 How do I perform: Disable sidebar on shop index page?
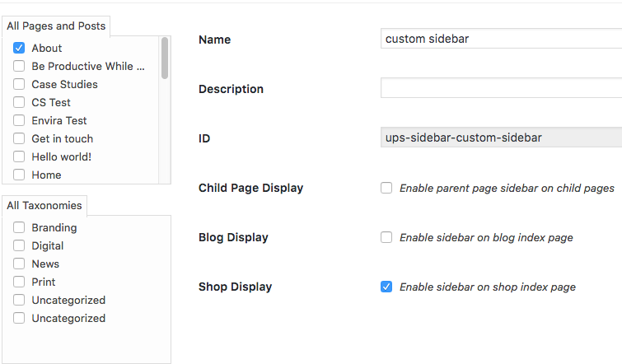click(386, 287)
